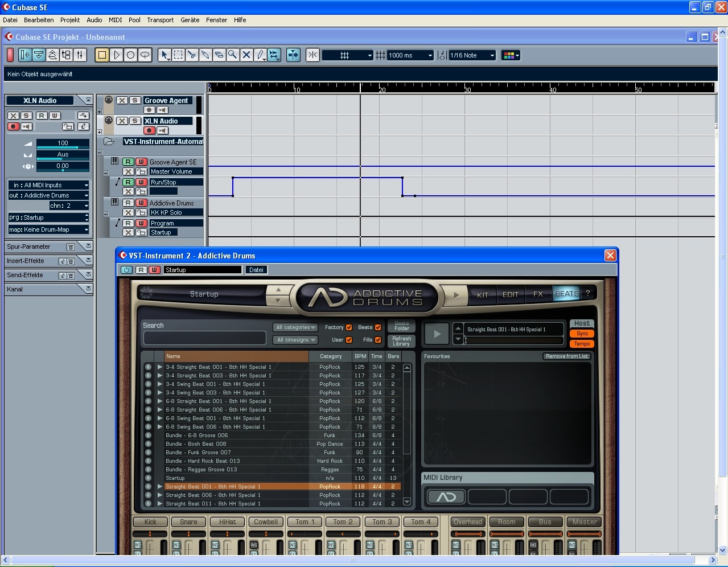The image size is (728, 567).
Task: Open the Datei menu in menu bar
Action: (10, 20)
